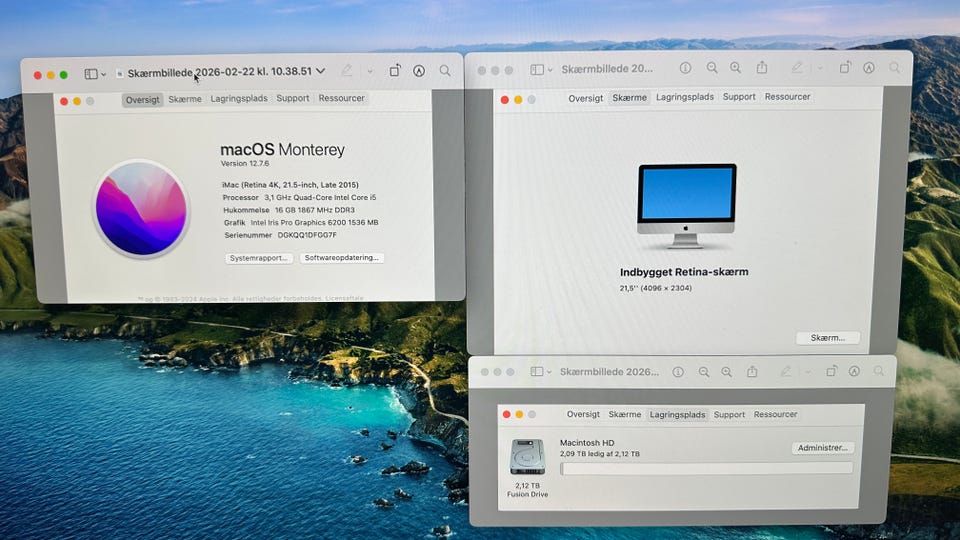
Task: Zoom out in the top-right Preview window
Action: tap(711, 68)
